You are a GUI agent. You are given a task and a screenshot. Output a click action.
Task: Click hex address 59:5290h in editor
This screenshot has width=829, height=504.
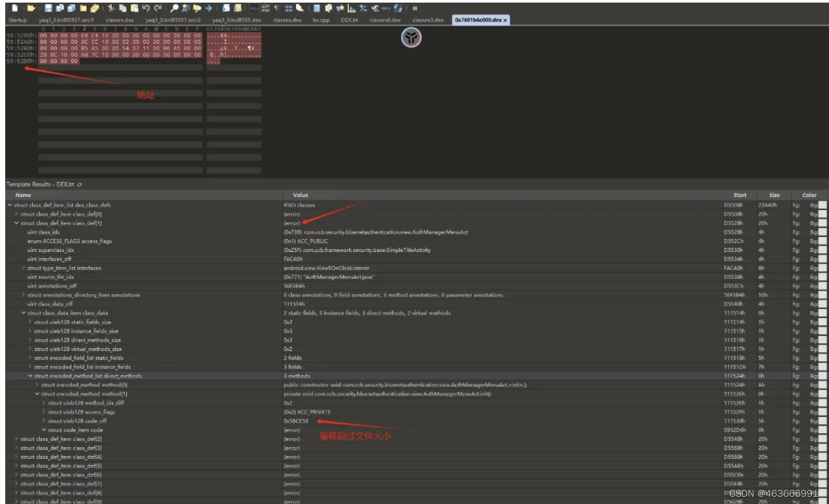tap(20, 34)
